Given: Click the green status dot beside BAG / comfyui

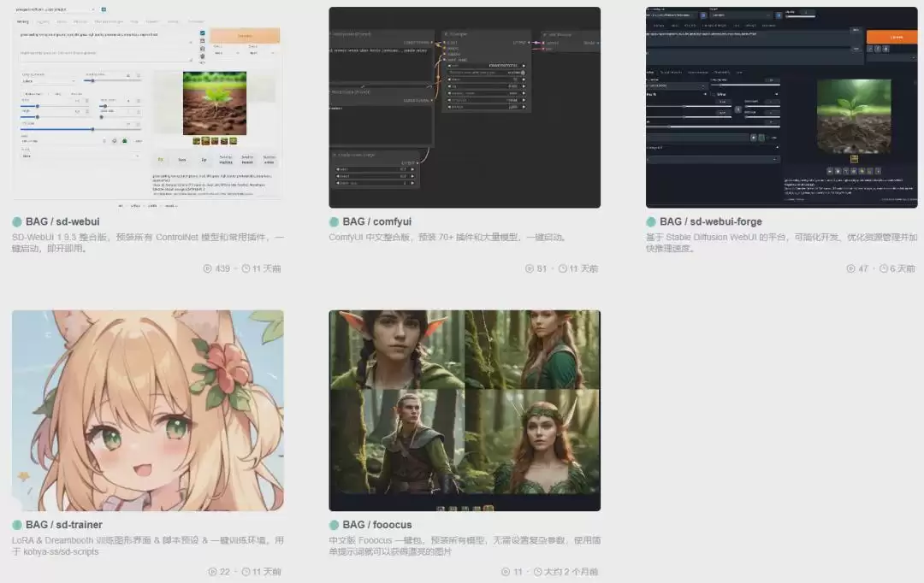Looking at the screenshot, I should 335,222.
